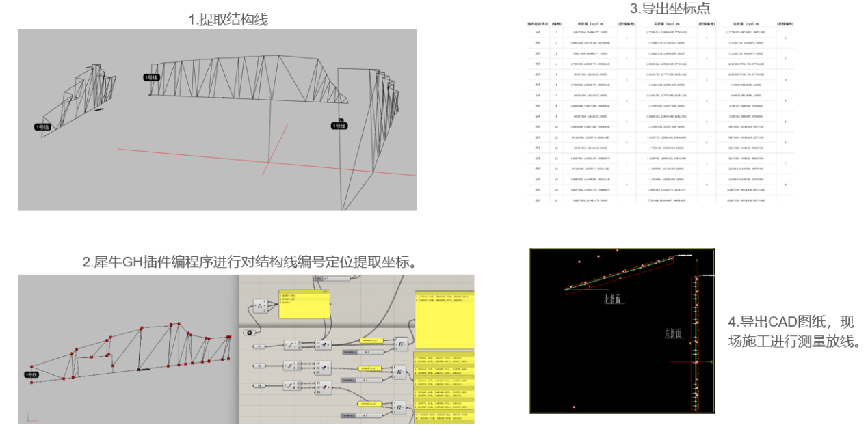Click the 'm' parameter input node
Image resolution: width=868 pixels, height=425 pixels.
coord(260,346)
